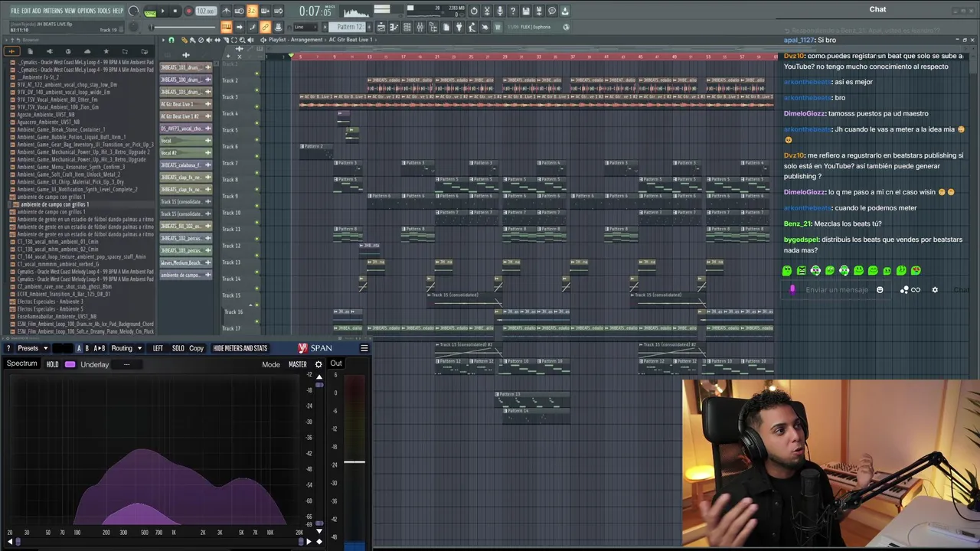This screenshot has width=980, height=551.
Task: Open the FILE menu
Action: click(x=15, y=11)
